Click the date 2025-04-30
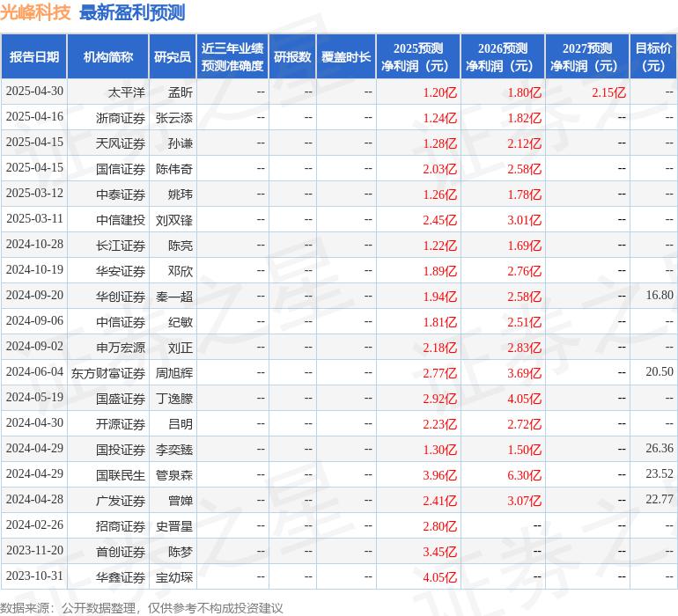678x616 pixels. 34,92
